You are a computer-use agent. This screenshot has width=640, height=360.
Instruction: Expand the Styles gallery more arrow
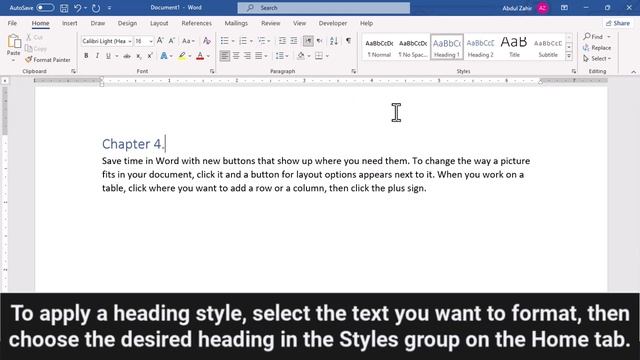click(x=569, y=56)
